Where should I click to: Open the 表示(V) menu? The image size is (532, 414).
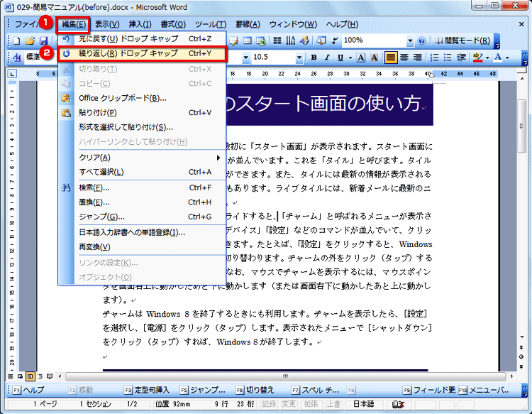pyautogui.click(x=107, y=24)
